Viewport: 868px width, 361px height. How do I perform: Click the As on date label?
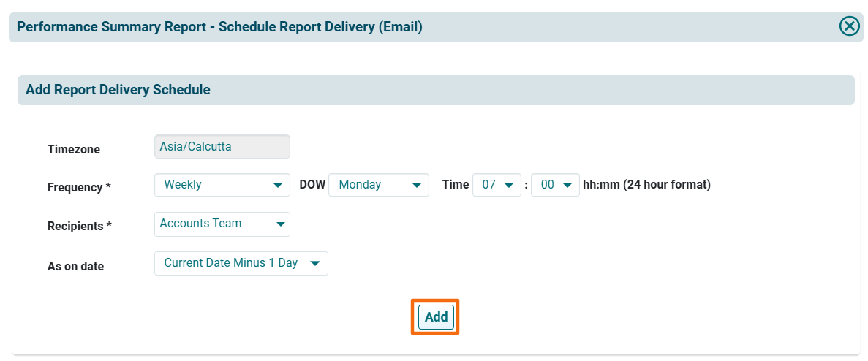click(x=76, y=266)
